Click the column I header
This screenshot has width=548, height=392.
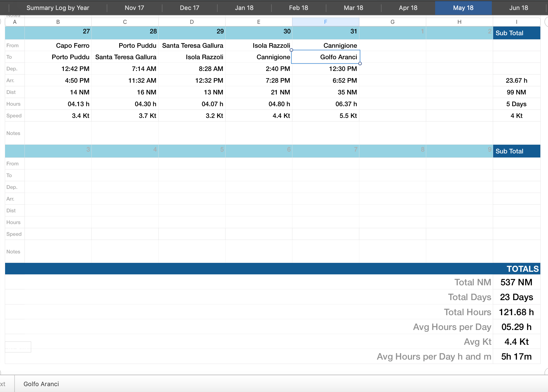516,22
